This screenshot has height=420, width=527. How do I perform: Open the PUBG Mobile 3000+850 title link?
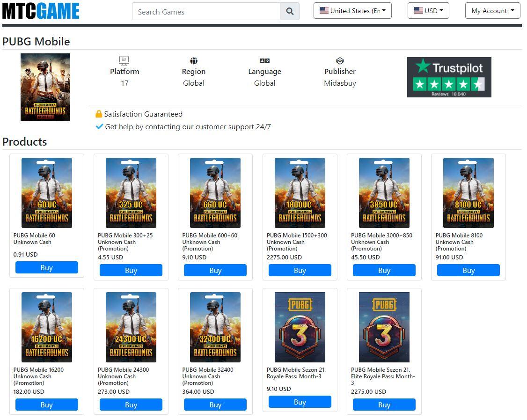coord(381,242)
